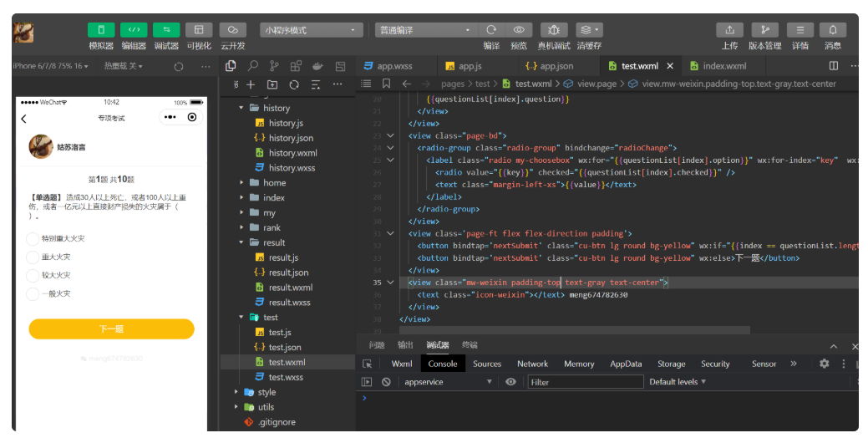Click the compile refresh icon
The image size is (868, 438).
tap(491, 30)
